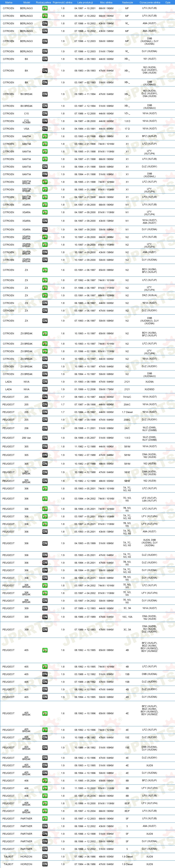
Task: Click the 88kW / 120KM power cell
Action: point(106,295)
